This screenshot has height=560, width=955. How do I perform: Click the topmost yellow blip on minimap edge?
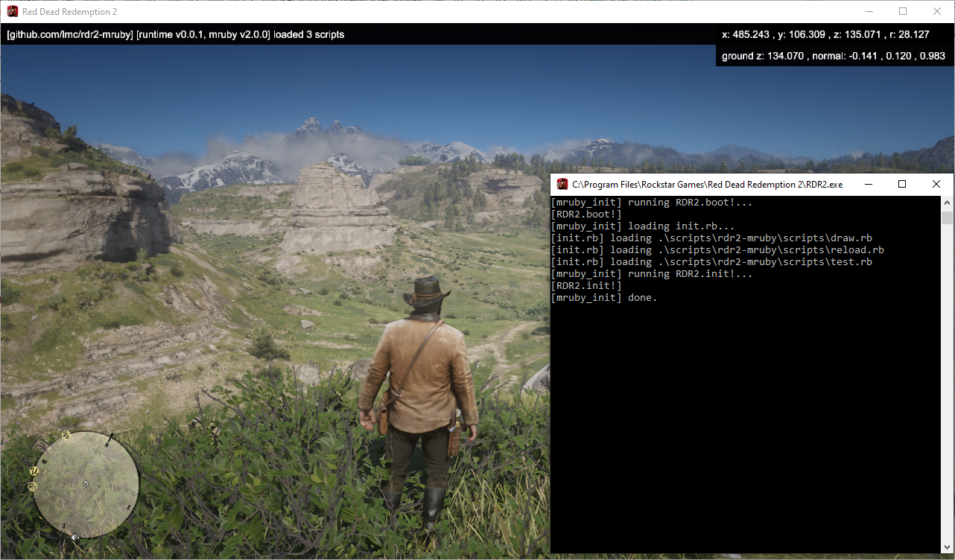pyautogui.click(x=66, y=435)
